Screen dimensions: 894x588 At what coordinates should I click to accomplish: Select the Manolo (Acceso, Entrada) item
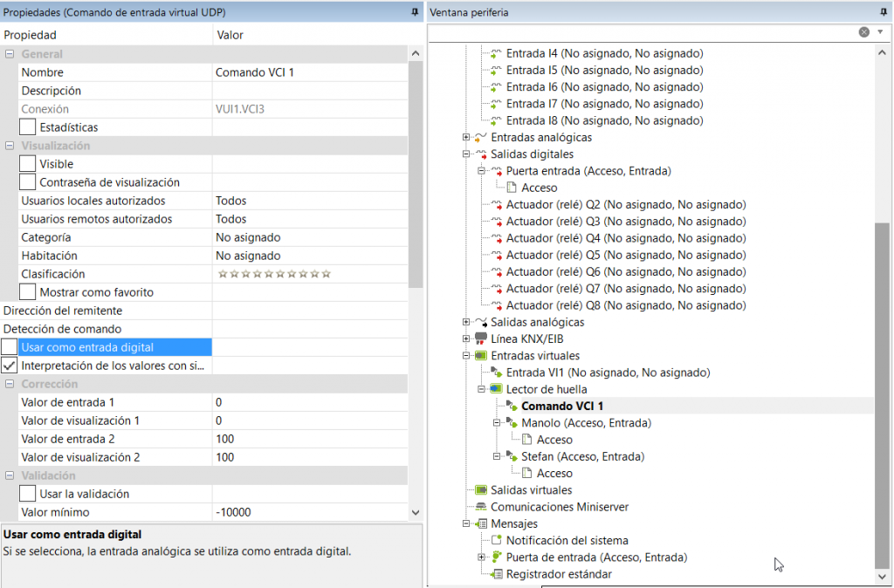(586, 423)
